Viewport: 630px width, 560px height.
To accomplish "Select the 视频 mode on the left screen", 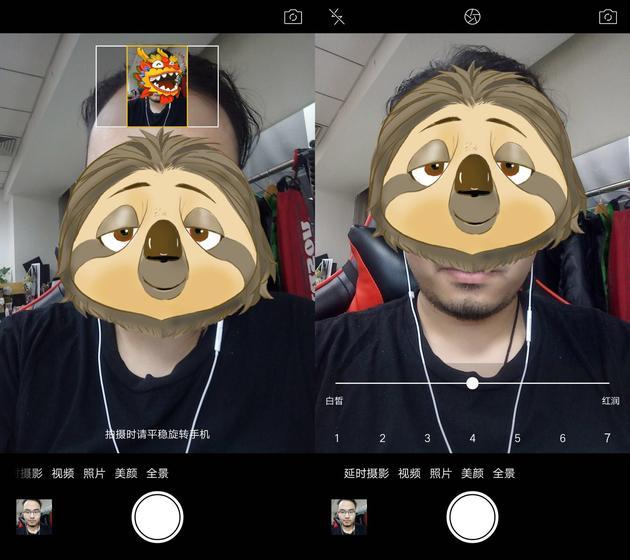I will 63,473.
